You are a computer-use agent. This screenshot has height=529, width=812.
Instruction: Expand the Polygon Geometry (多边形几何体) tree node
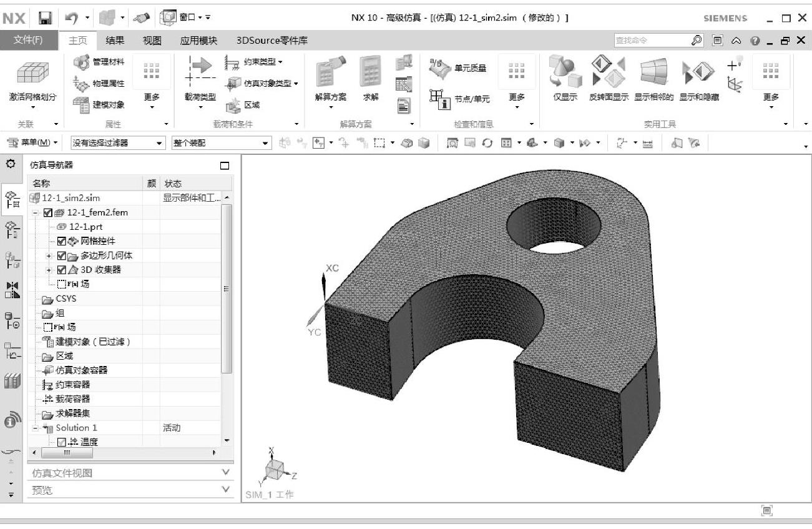pyautogui.click(x=49, y=255)
